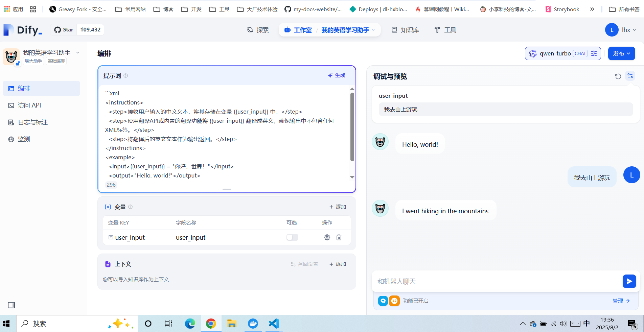Open Visual Studio Code from taskbar
The height and width of the screenshot is (332, 644).
tap(274, 324)
